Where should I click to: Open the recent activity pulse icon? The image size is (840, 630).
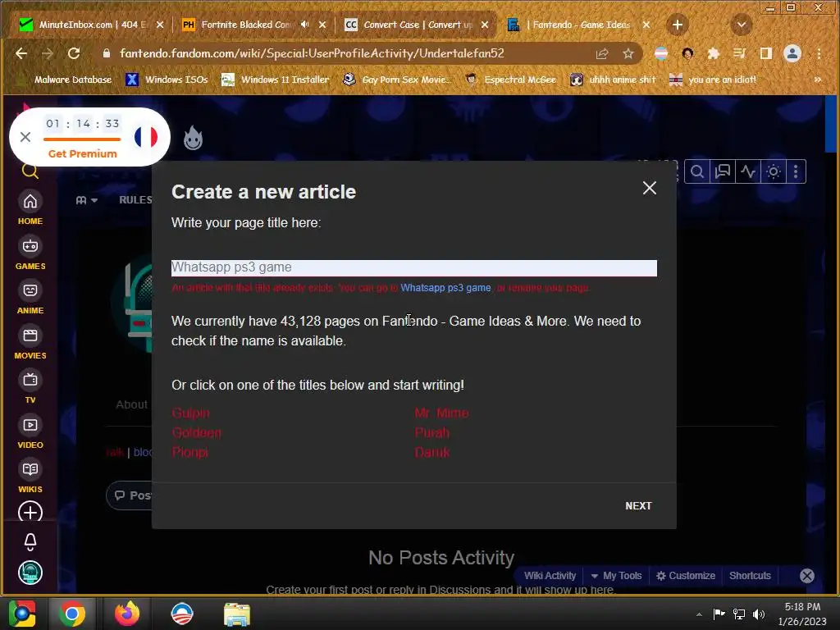click(748, 171)
